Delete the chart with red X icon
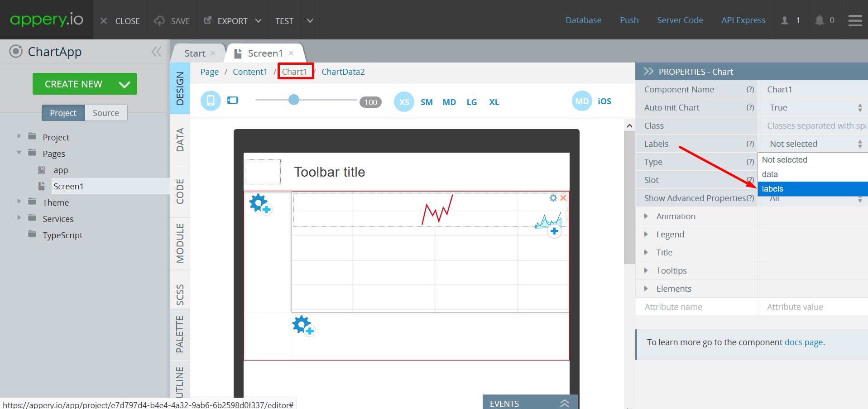Image resolution: width=868 pixels, height=409 pixels. click(563, 198)
